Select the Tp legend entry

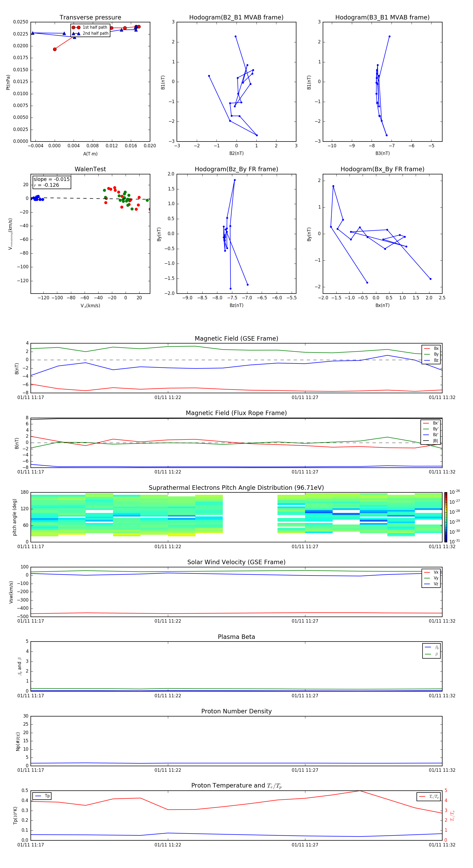[x=42, y=796]
